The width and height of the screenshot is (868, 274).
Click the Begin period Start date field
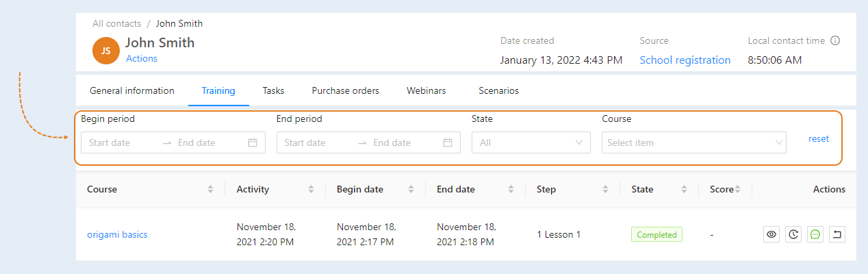coord(123,142)
